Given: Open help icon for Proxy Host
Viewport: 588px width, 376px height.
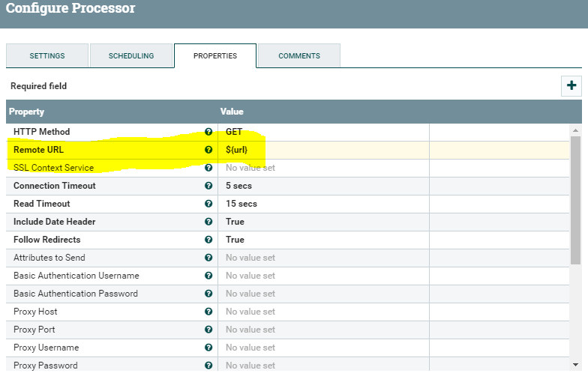Looking at the screenshot, I should pyautogui.click(x=208, y=312).
